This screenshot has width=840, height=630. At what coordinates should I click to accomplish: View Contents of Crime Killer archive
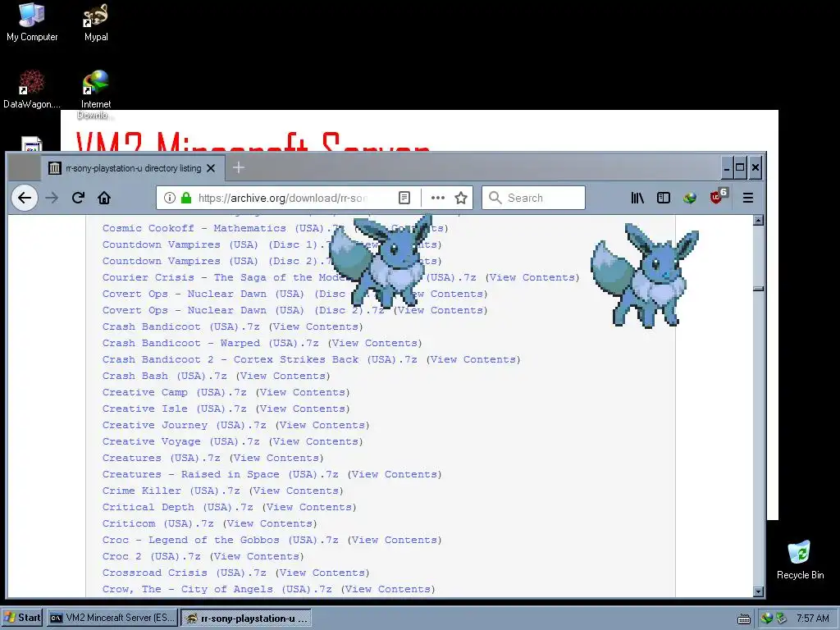(x=295, y=491)
